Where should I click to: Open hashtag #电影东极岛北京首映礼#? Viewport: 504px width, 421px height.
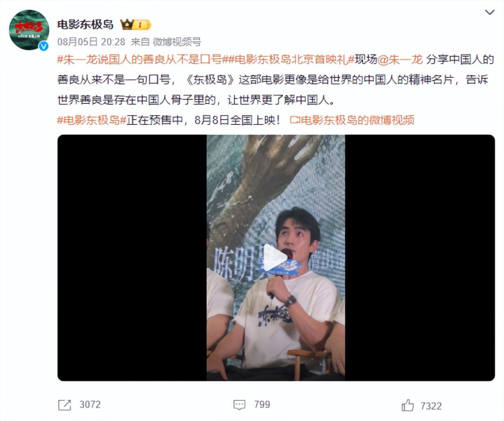tap(289, 60)
